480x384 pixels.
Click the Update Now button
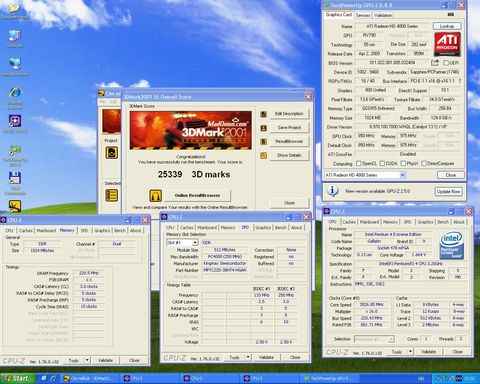click(449, 191)
